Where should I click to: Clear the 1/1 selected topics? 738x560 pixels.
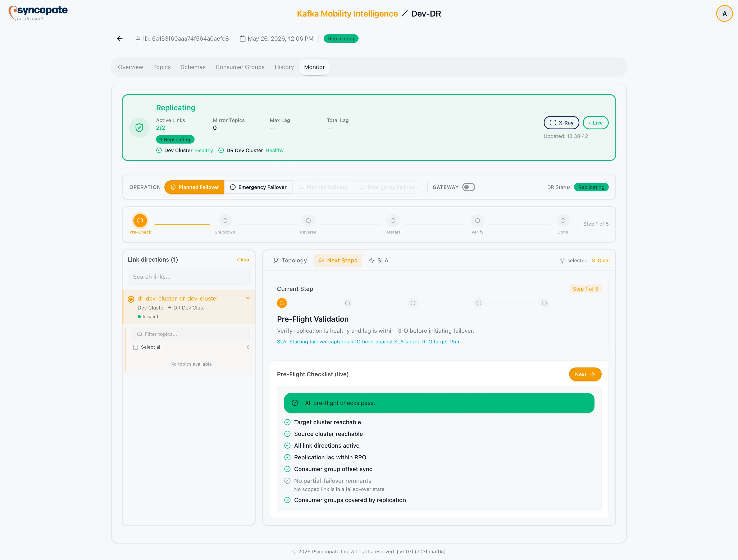tap(601, 260)
